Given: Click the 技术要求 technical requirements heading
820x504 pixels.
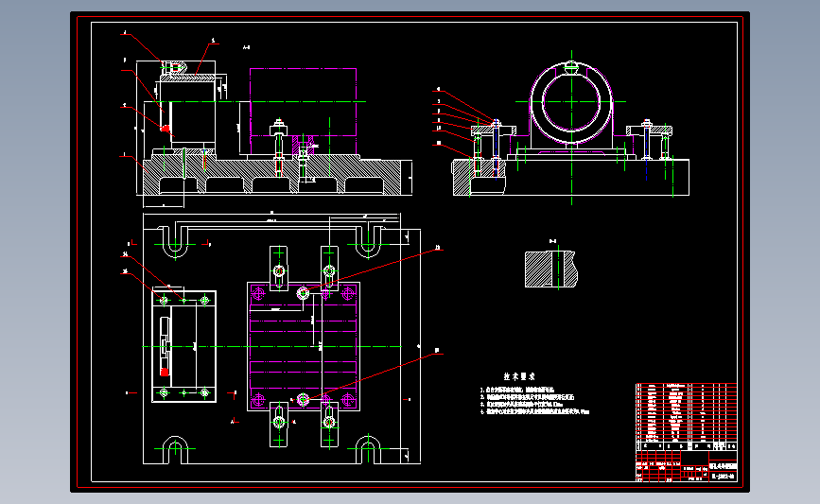Looking at the screenshot, I should tap(519, 376).
